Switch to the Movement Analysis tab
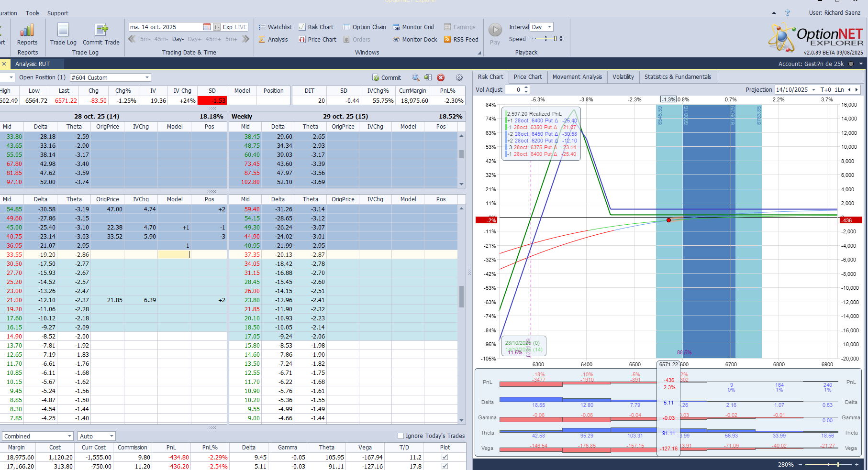 coord(577,77)
